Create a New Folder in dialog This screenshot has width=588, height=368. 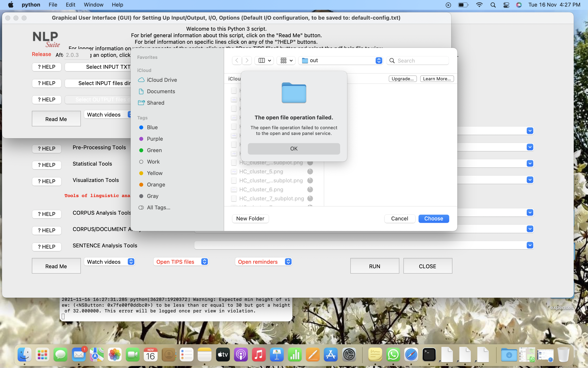pos(250,219)
